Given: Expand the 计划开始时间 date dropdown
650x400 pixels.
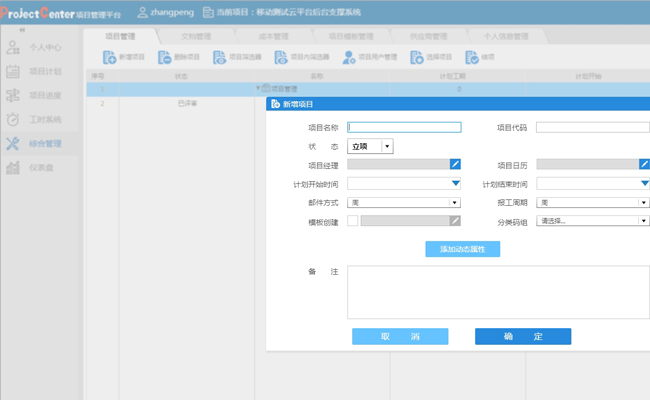Looking at the screenshot, I should point(456,183).
